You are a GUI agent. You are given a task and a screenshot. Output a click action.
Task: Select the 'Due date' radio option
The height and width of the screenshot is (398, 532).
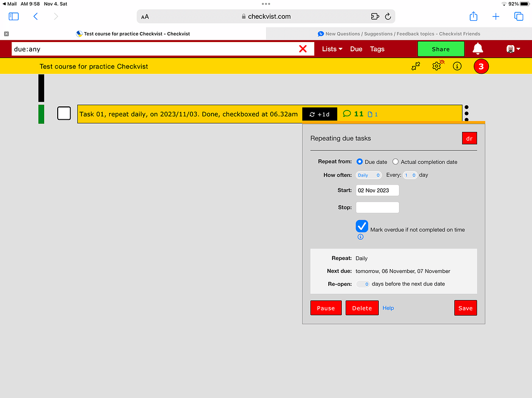point(360,162)
